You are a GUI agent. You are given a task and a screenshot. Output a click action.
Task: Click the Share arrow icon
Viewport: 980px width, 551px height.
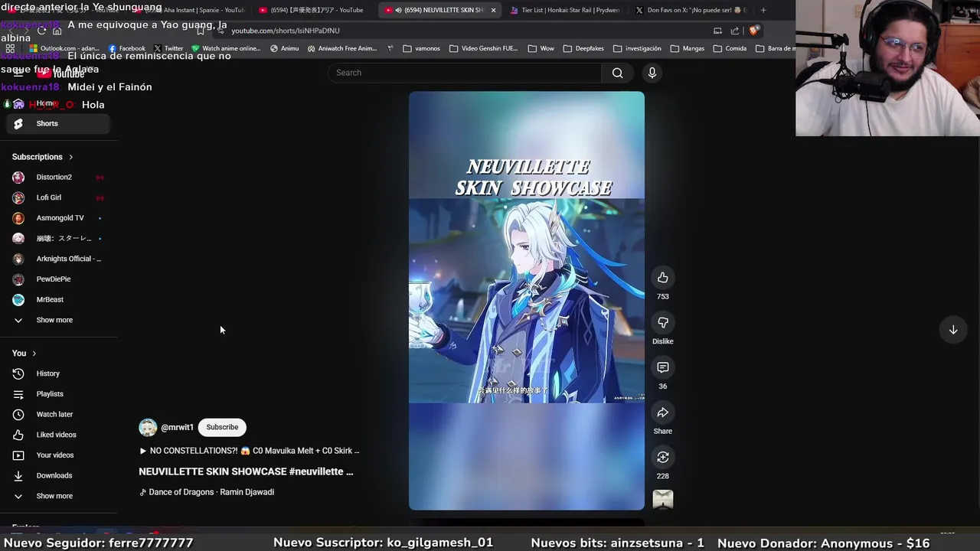click(663, 412)
